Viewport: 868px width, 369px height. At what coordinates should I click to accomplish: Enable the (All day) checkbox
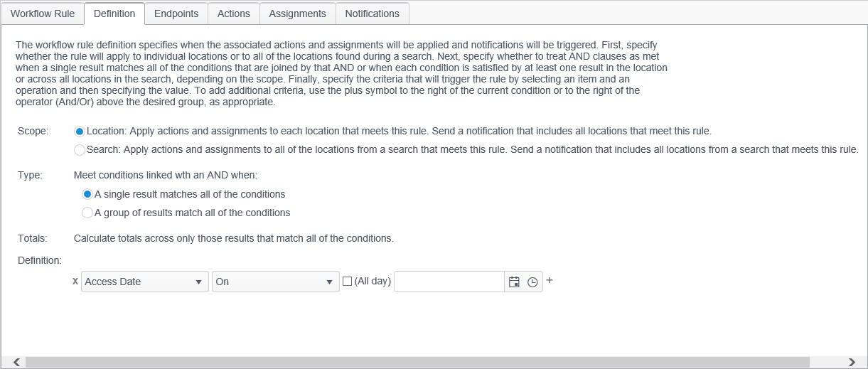coord(348,282)
